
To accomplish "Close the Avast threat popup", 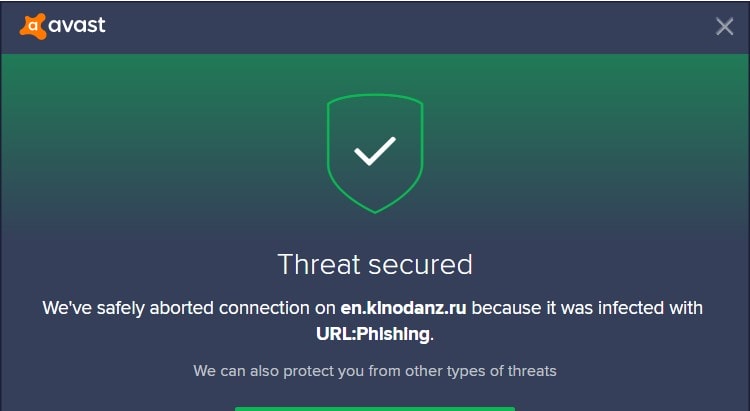I will (724, 26).
